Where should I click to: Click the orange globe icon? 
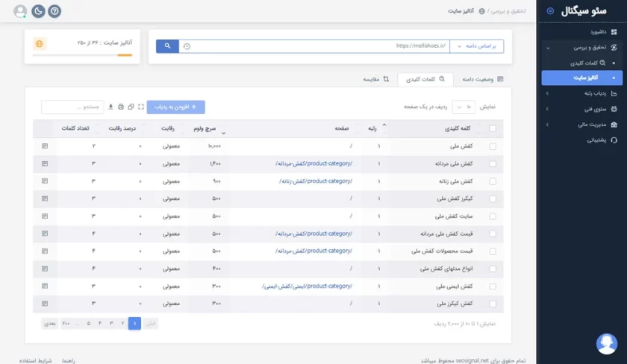(39, 43)
